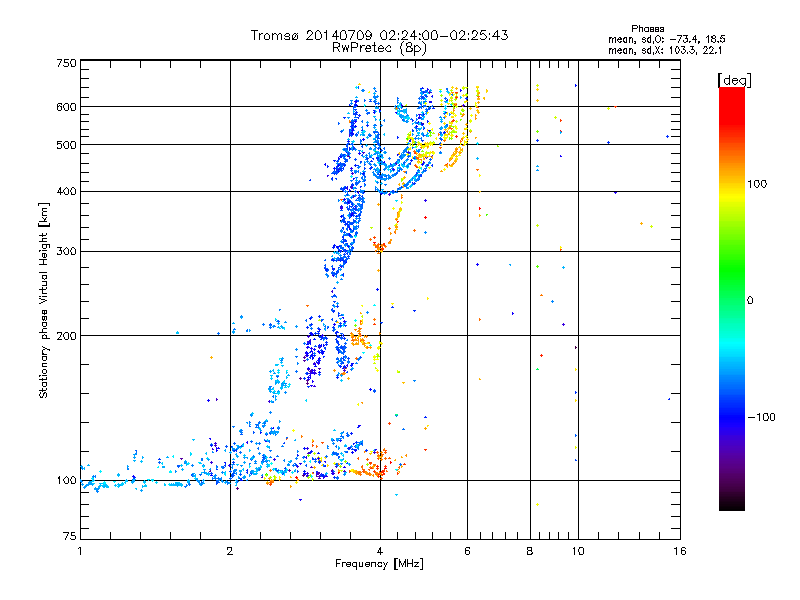Screen dimensions: 800x600
Task: Click the 'Frequency [MHz]' axis label
Action: pyautogui.click(x=379, y=564)
